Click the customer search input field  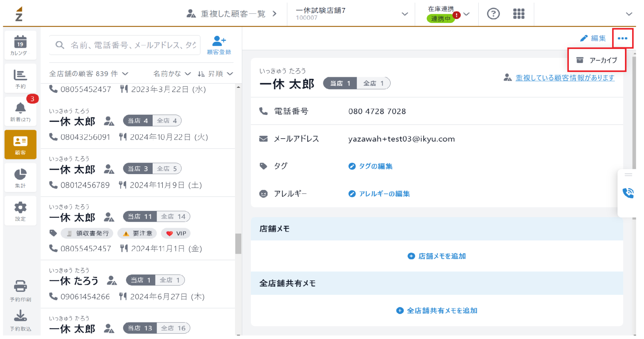click(125, 45)
